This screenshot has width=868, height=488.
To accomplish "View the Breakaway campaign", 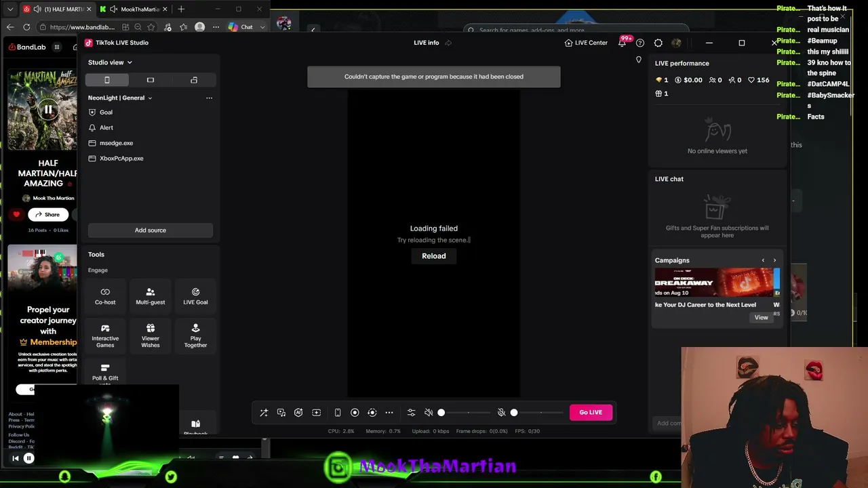I will (x=762, y=317).
